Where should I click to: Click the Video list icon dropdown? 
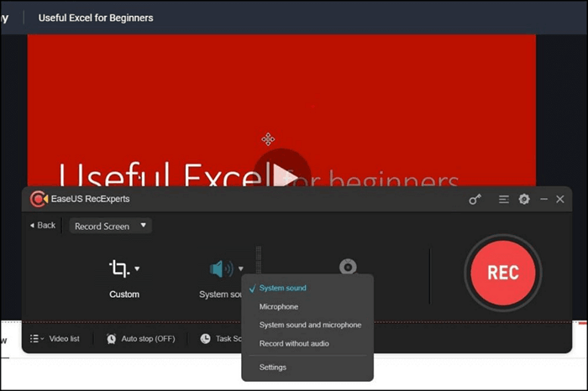click(37, 339)
